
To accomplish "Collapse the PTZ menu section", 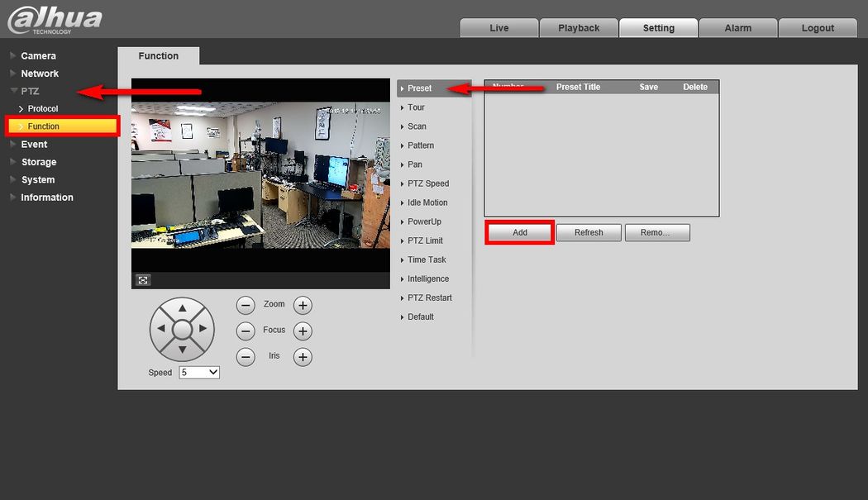I will [x=29, y=92].
